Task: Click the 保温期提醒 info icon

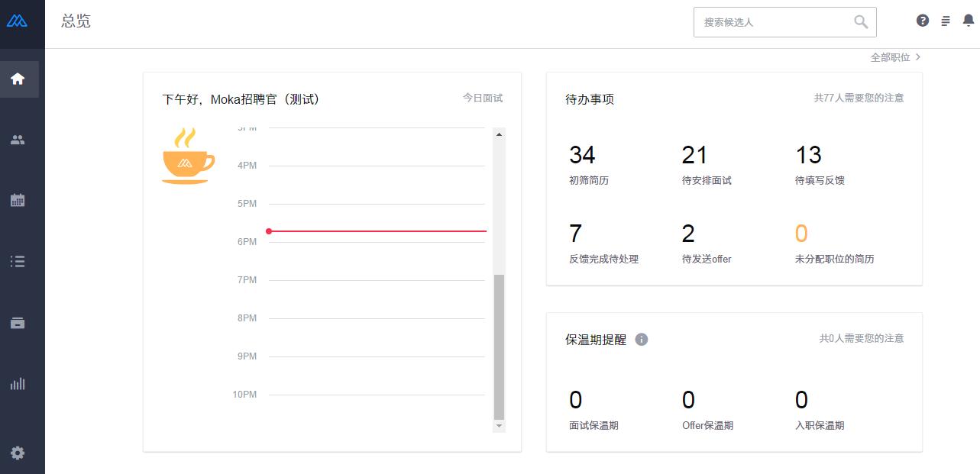Action: coord(642,340)
